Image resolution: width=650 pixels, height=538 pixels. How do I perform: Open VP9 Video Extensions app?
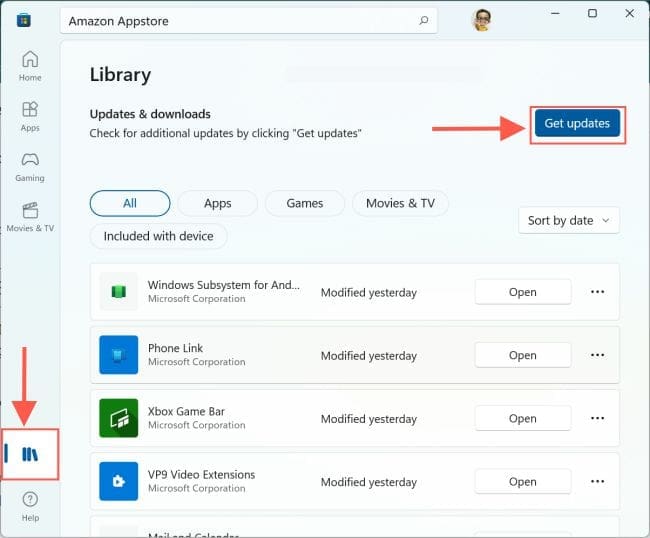tap(522, 481)
